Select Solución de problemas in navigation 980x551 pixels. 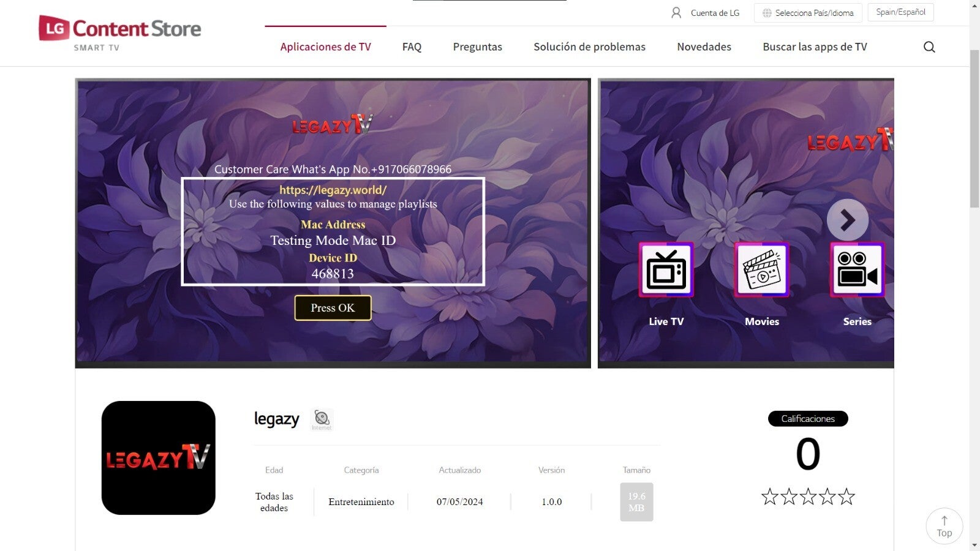click(x=589, y=47)
